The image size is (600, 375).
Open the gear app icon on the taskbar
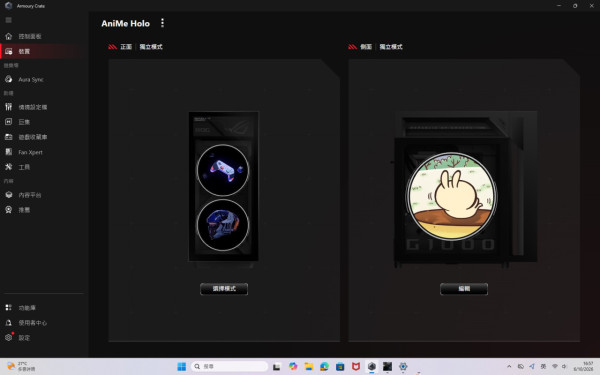coord(403,367)
